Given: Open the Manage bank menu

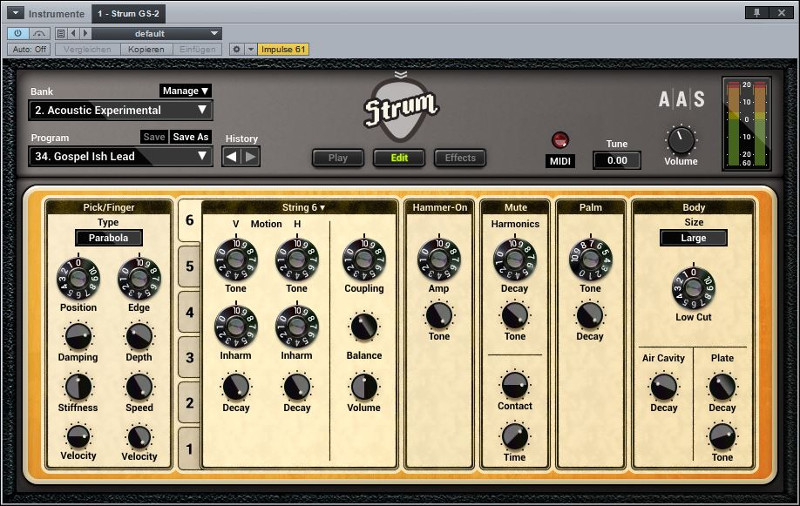Looking at the screenshot, I should point(185,91).
